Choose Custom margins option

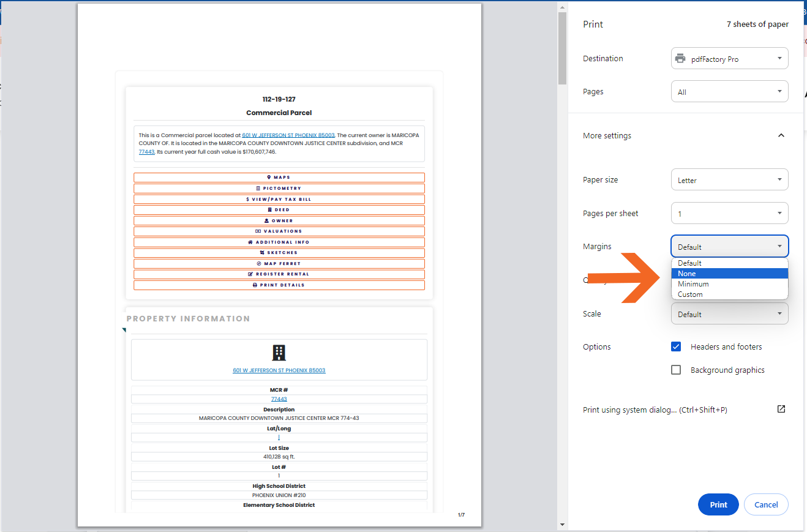click(x=730, y=294)
